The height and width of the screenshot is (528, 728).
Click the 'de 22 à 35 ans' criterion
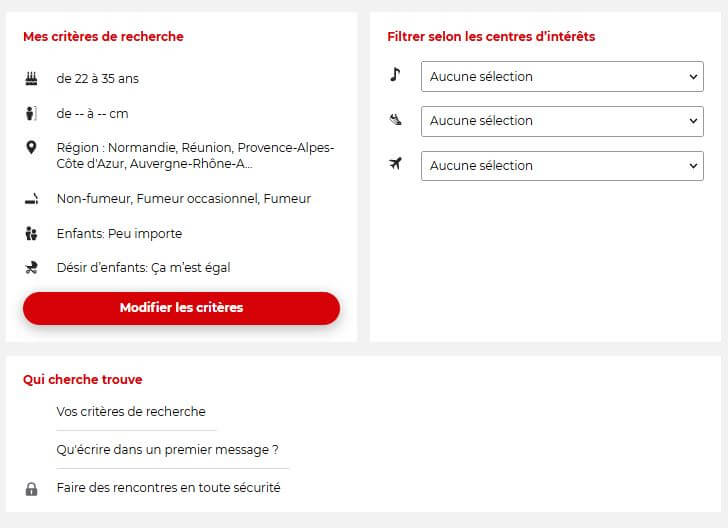[98, 78]
